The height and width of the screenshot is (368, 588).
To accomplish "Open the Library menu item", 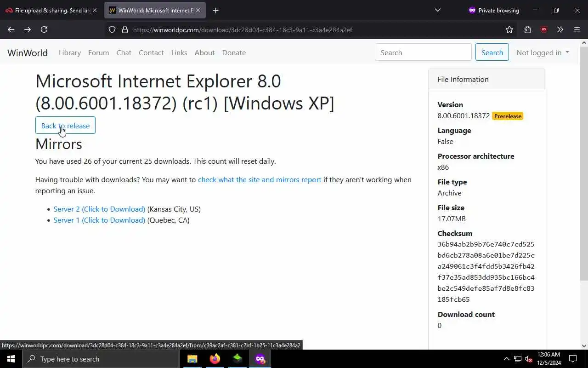I will [70, 52].
